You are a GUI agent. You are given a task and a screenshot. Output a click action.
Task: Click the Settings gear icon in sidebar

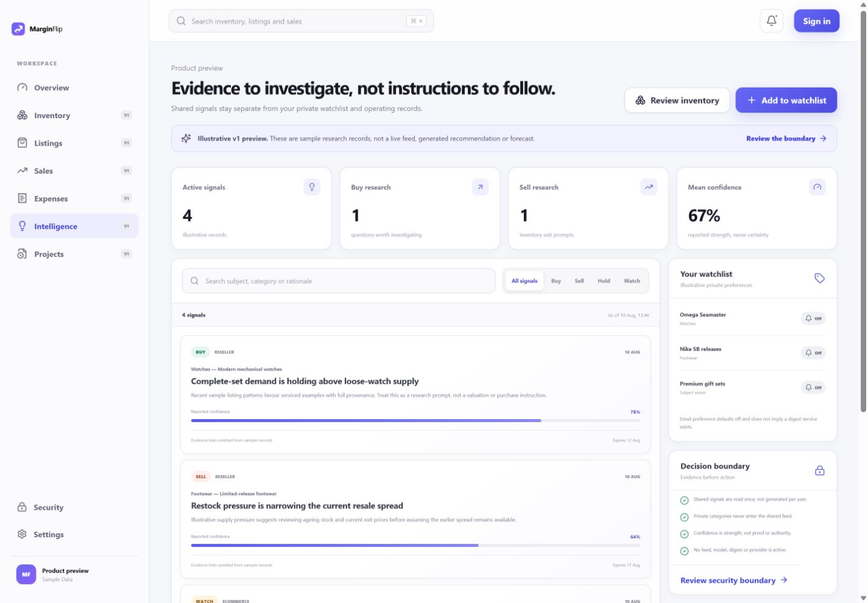22,534
